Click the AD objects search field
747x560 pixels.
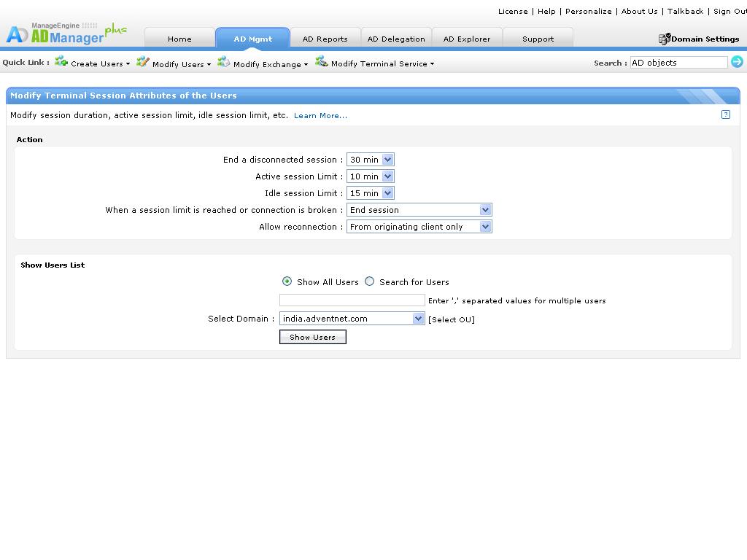click(x=678, y=63)
